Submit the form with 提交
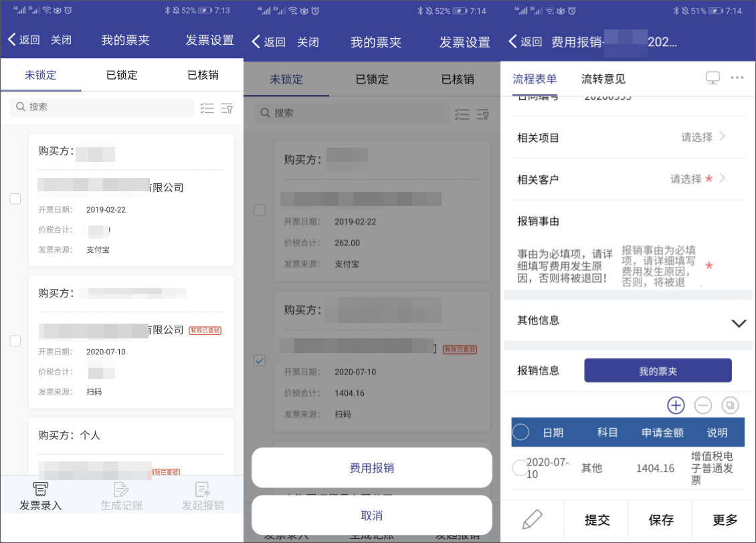This screenshot has height=543, width=756. tap(595, 520)
